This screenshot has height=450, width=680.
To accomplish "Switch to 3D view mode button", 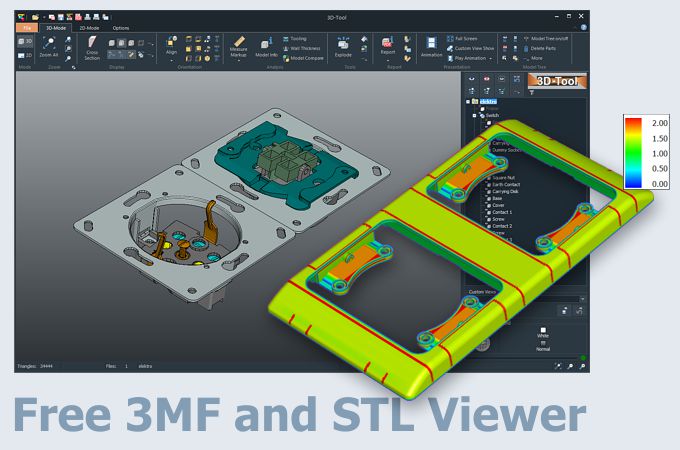I will point(24,41).
